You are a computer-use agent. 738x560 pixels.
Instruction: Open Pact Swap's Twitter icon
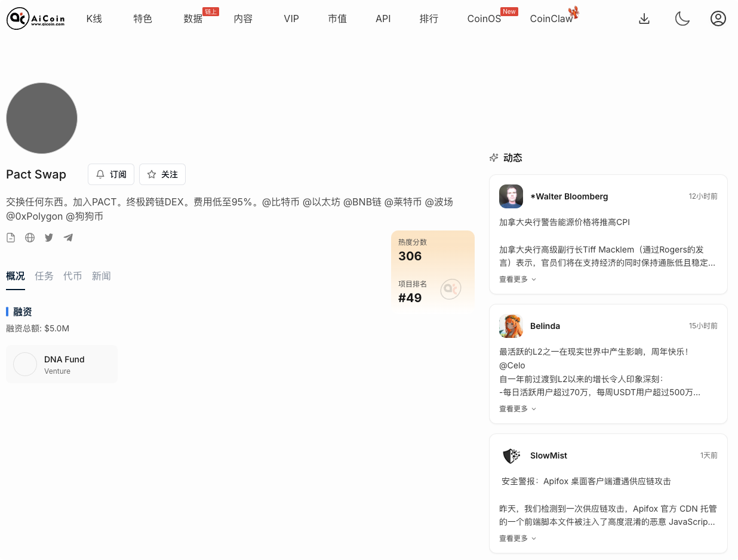pos(49,238)
